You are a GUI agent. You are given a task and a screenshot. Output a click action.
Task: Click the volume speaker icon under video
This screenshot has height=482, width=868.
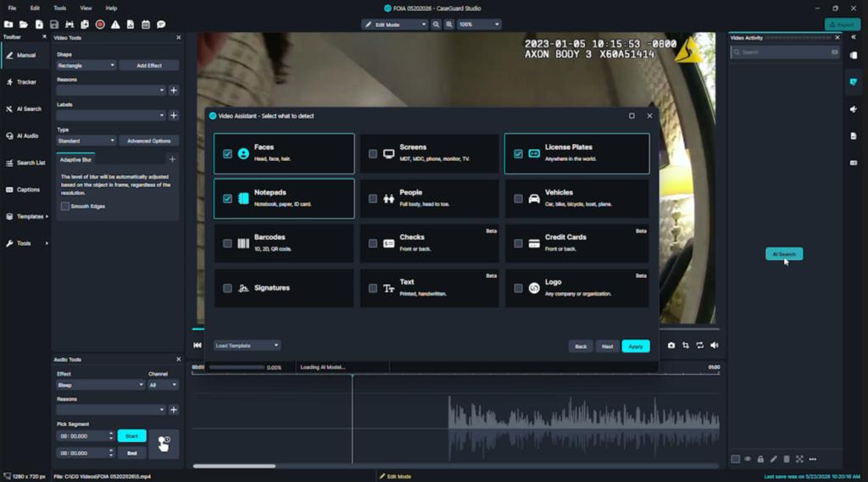click(x=714, y=346)
